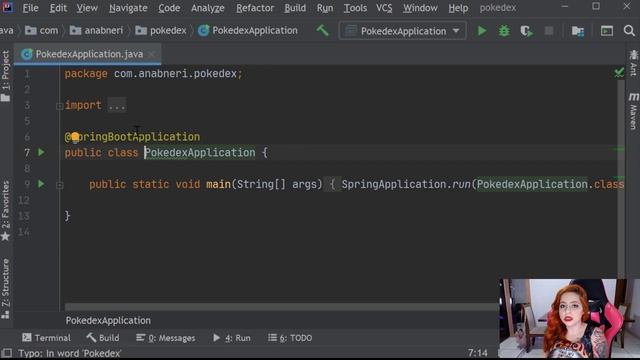Open the Analyze menu
Viewport: 640px width, 360px height.
tap(207, 8)
